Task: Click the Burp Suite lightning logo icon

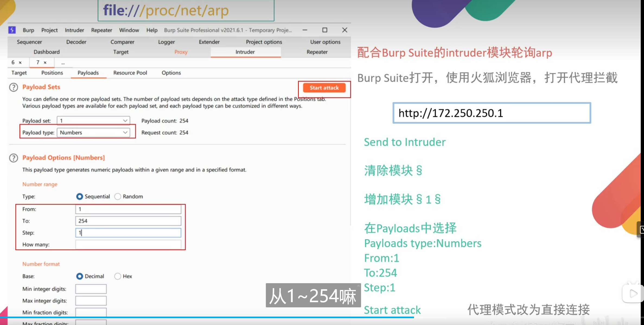Action: click(12, 30)
